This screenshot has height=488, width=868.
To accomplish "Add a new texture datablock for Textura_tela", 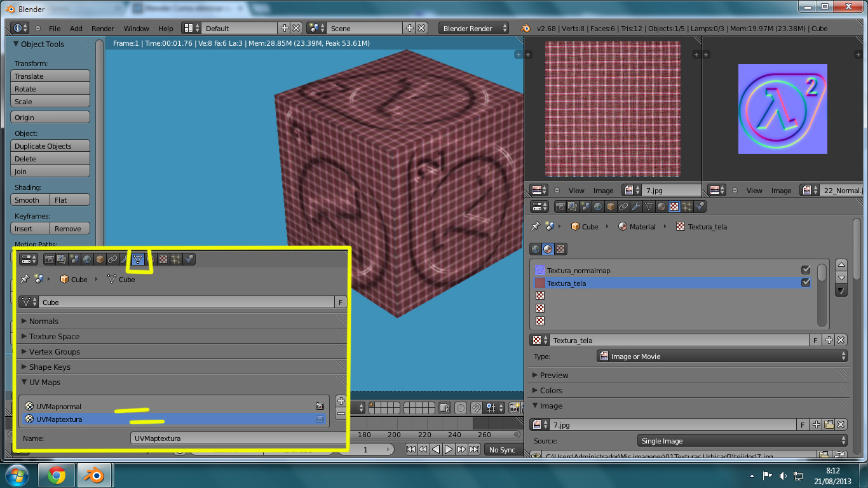I will point(829,341).
